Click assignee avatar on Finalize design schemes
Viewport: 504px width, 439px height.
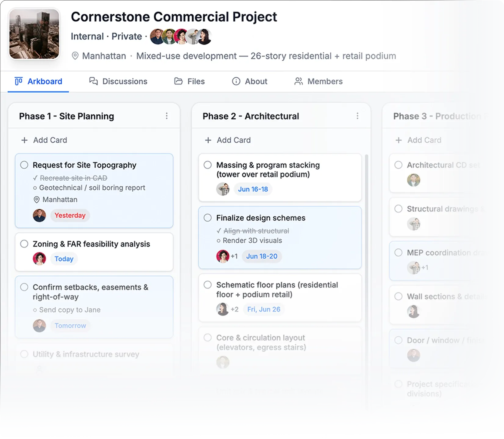point(223,256)
